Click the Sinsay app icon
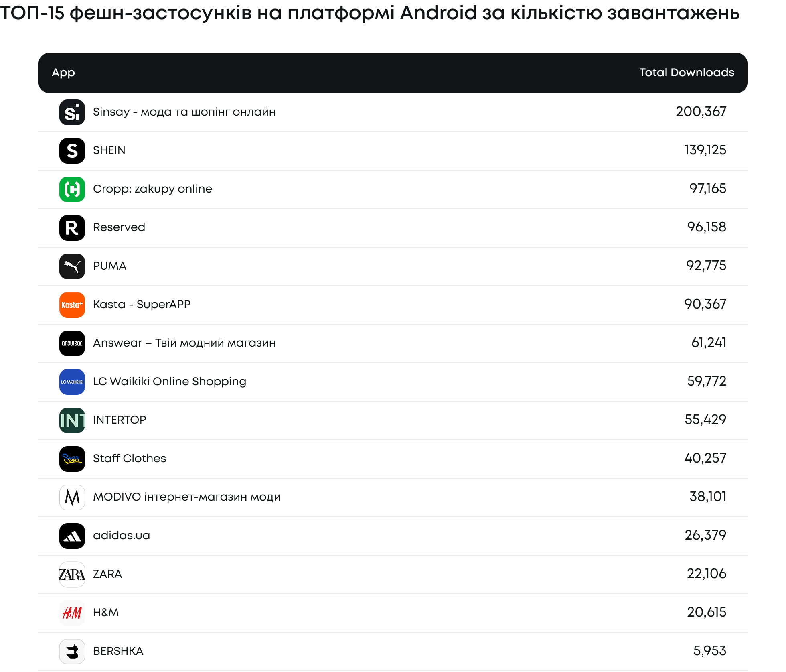The width and height of the screenshot is (786, 672). click(72, 112)
